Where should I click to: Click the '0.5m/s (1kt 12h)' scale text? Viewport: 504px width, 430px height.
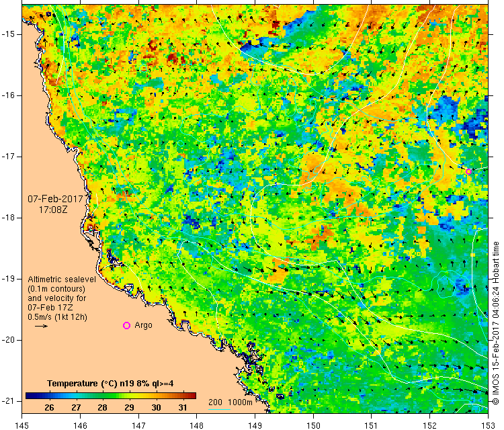coord(57,317)
